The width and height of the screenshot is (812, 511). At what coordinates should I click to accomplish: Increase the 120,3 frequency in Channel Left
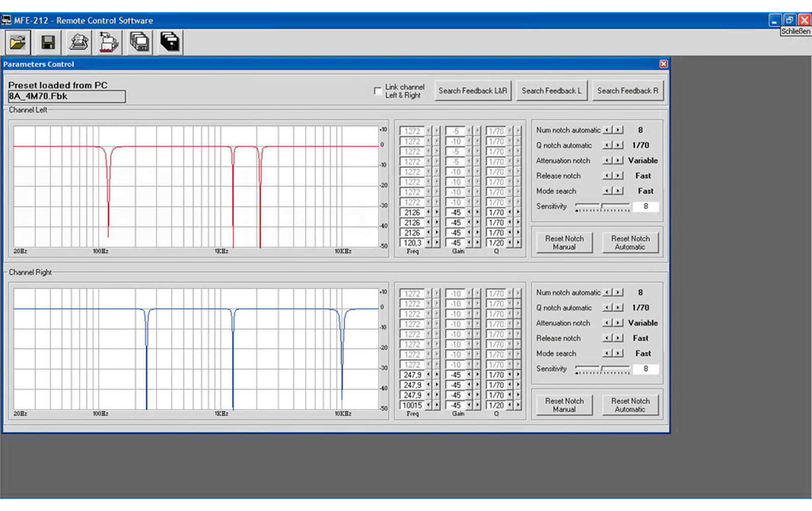click(x=437, y=243)
